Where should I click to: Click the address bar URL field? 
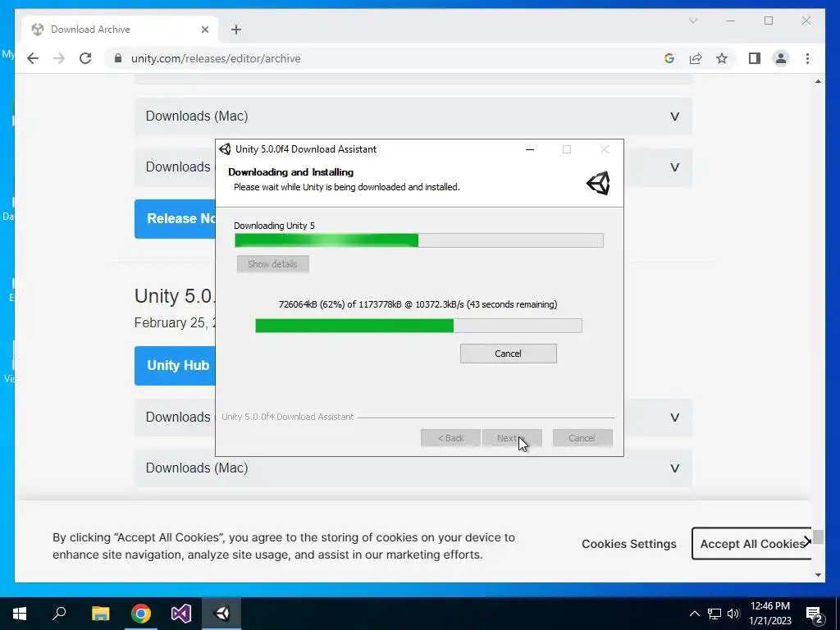(x=386, y=58)
